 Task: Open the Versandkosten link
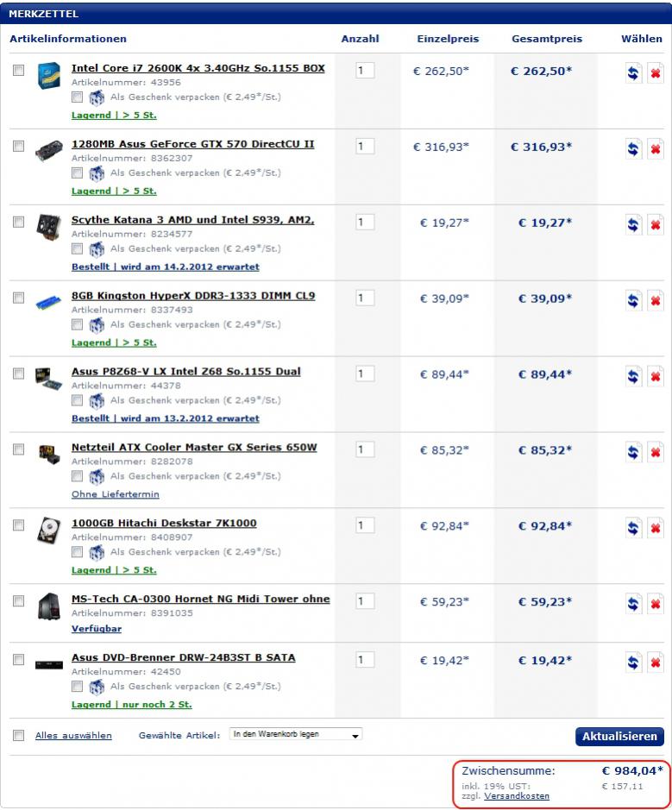[x=517, y=796]
